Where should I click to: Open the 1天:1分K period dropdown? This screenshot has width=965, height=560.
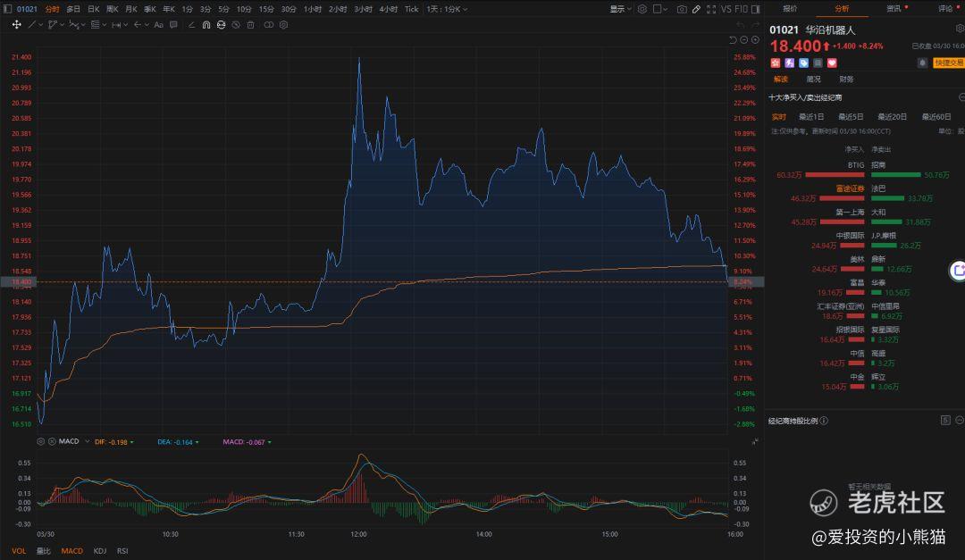pyautogui.click(x=448, y=9)
